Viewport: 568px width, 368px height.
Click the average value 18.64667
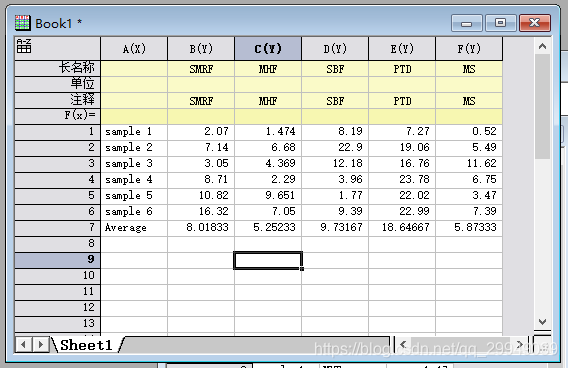[x=402, y=228]
